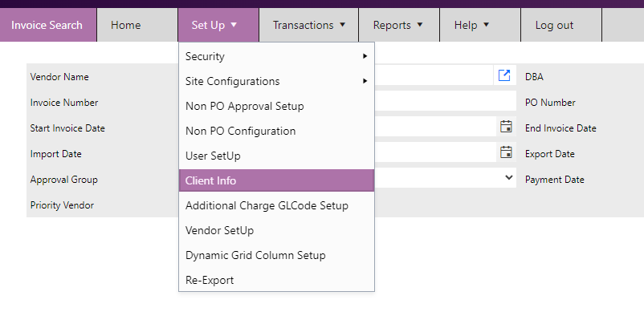Open the Start Invoice Date calendar picker
The width and height of the screenshot is (644, 324).
coord(506,127)
